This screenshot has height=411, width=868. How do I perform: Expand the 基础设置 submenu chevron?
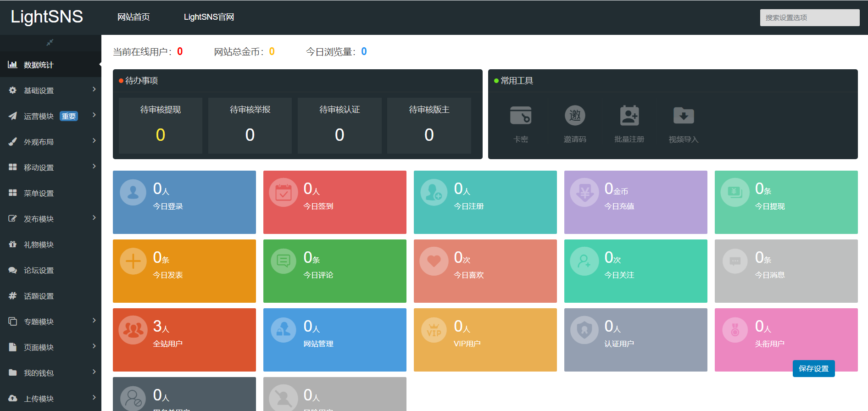click(x=94, y=89)
